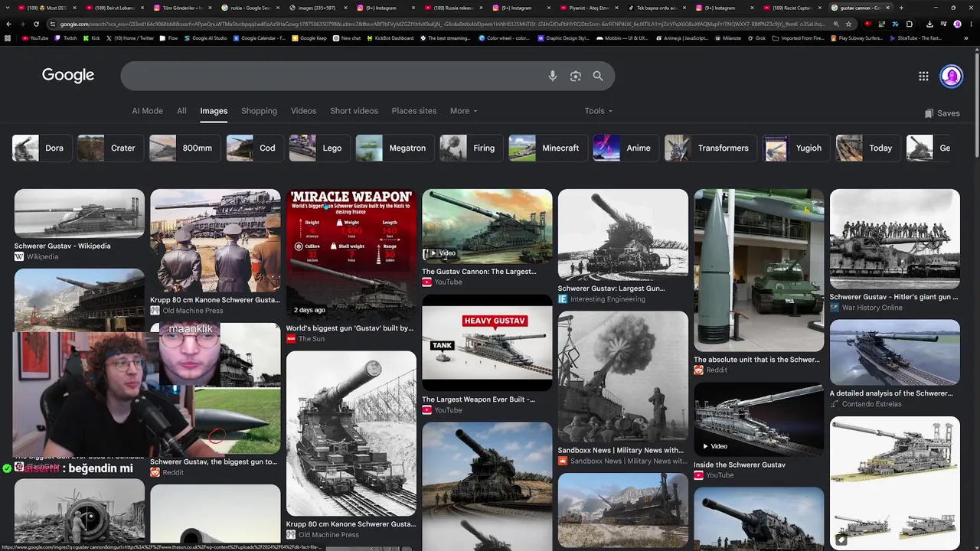980x551 pixels.
Task: Open the Kick bookmark
Action: pos(92,37)
